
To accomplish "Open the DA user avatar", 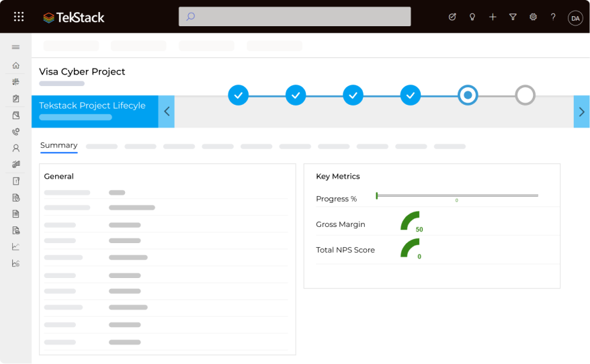I will pyautogui.click(x=575, y=17).
